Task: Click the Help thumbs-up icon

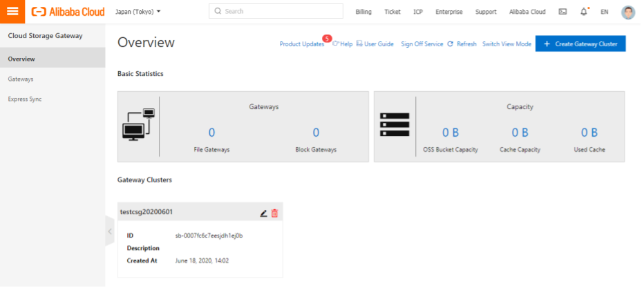Action: coord(336,43)
